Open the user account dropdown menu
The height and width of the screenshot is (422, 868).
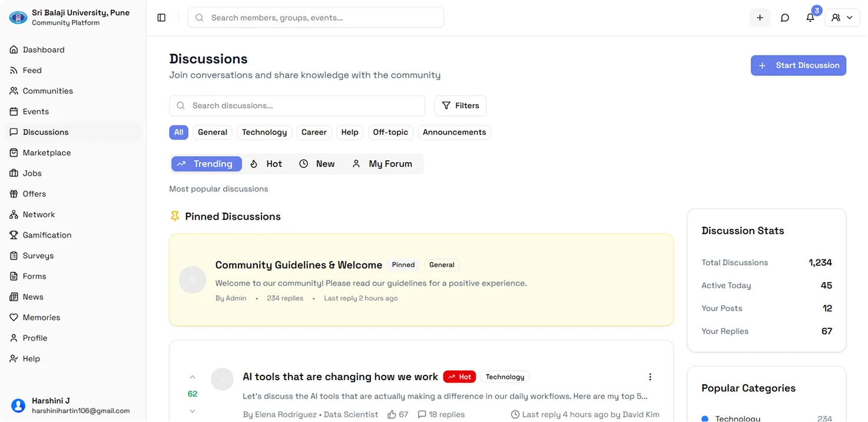point(842,18)
